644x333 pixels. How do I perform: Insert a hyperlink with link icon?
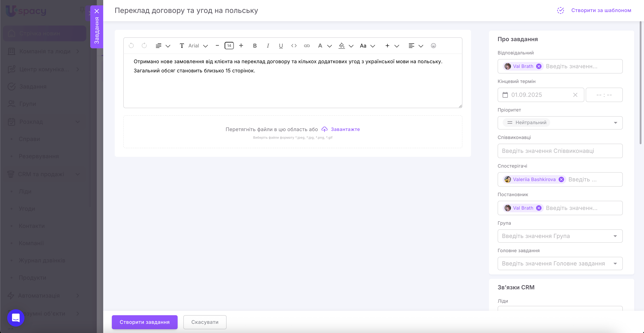click(x=307, y=46)
